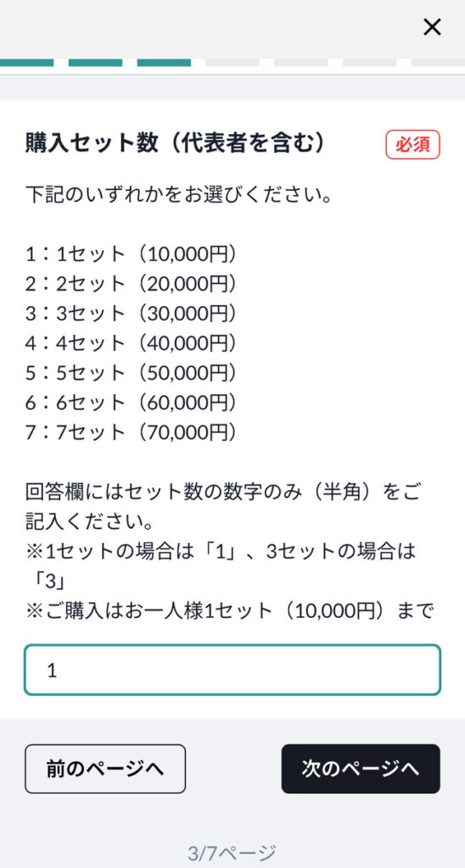Click the red 必須 required badge
Viewport: 465px width, 868px height.
point(413,144)
